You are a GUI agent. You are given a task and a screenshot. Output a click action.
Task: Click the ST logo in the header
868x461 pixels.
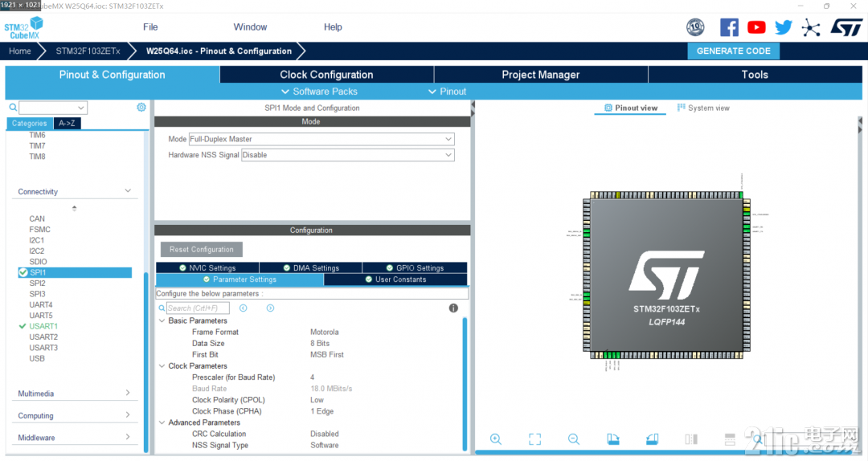[x=845, y=27]
